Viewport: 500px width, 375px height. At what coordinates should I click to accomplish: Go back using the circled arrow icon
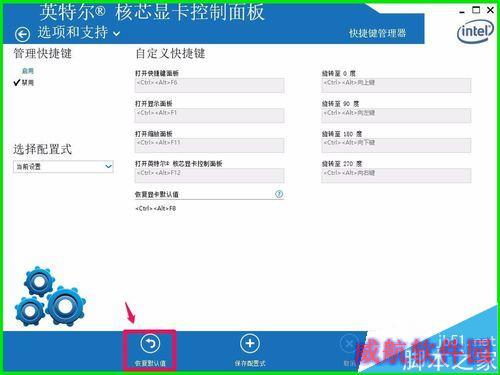click(x=22, y=34)
